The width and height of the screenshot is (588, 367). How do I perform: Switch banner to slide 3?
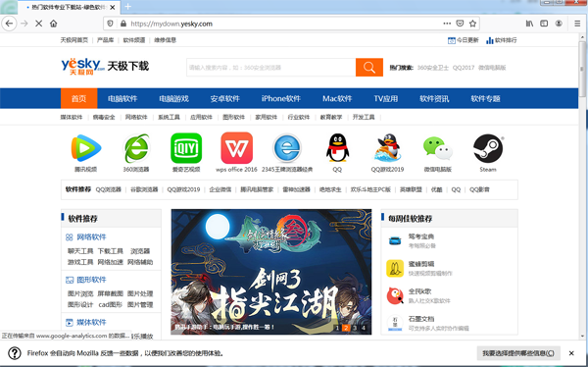[355, 328]
